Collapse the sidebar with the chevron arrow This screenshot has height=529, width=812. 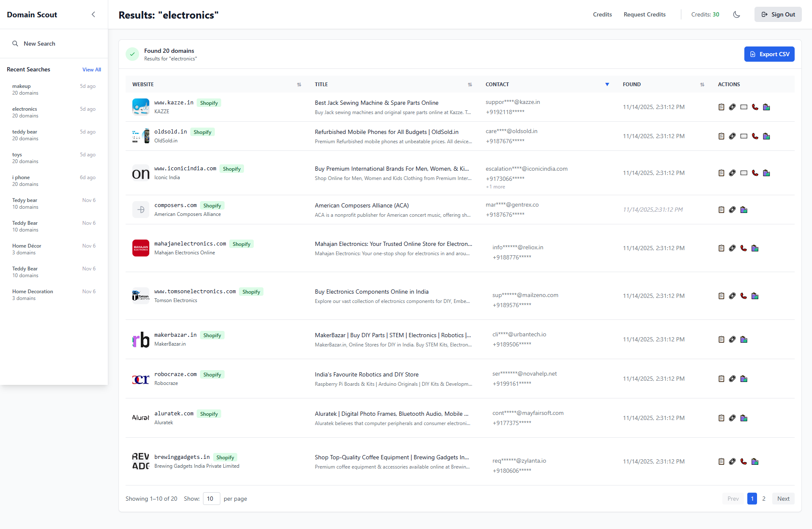pos(93,14)
